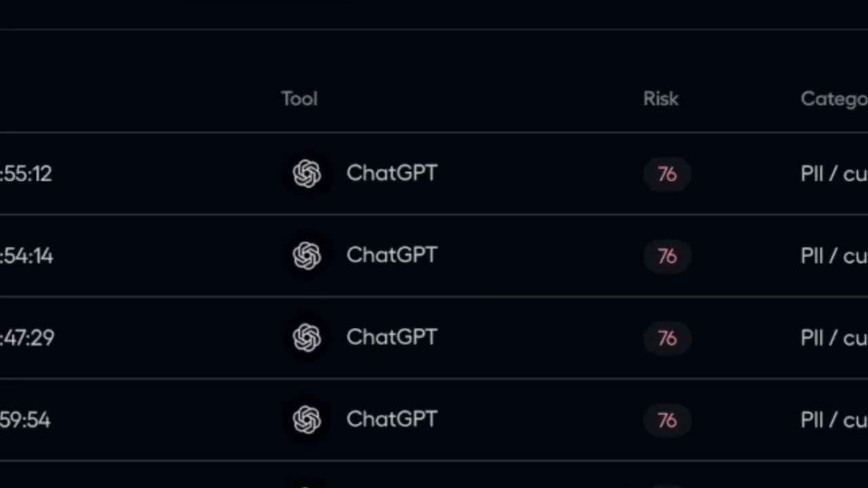Viewport: 868px width, 488px height.
Task: Select the risk badge 76 in the :47:29 row
Action: (667, 338)
